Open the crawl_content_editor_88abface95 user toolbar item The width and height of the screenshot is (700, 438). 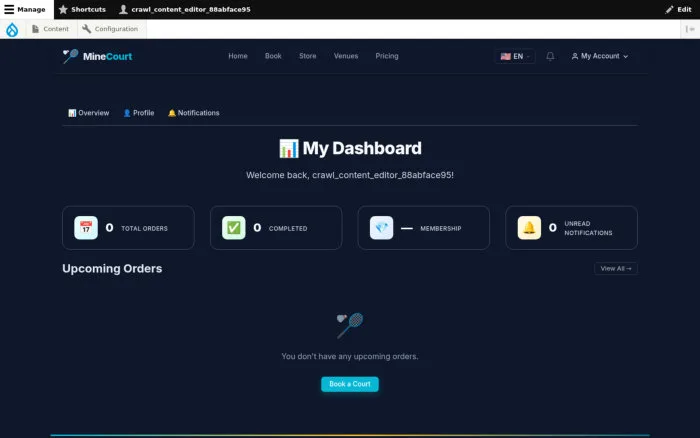point(185,9)
